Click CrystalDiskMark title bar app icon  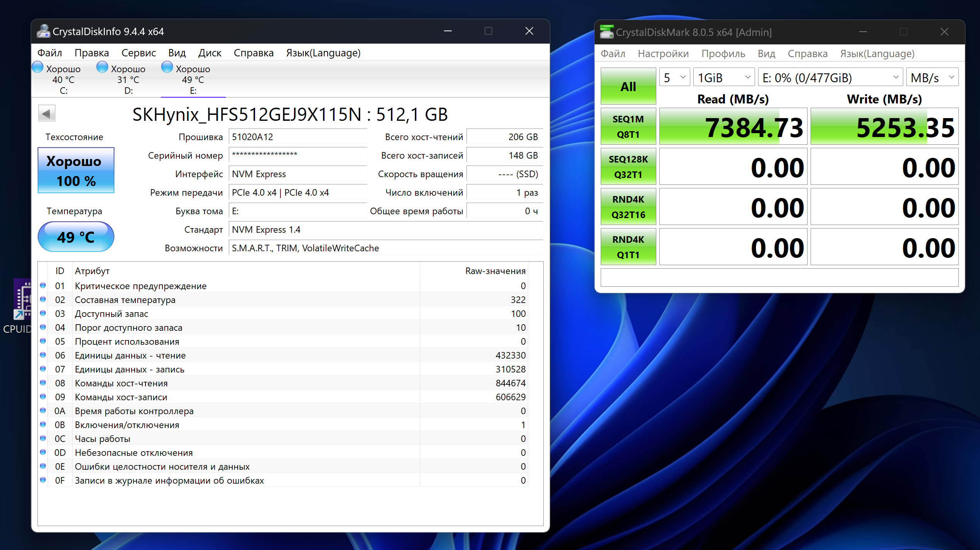[x=607, y=32]
